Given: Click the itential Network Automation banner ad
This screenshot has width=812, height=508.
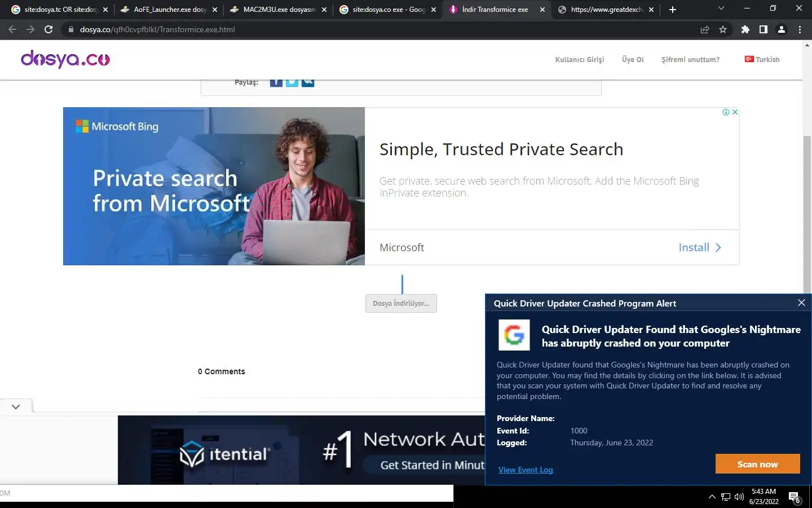Looking at the screenshot, I should [x=301, y=450].
